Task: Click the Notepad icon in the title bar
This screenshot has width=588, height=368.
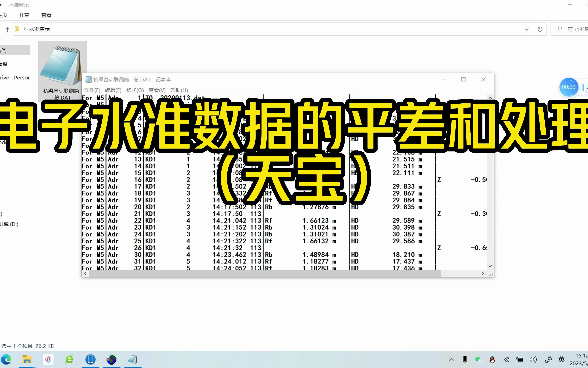Action: (88, 80)
